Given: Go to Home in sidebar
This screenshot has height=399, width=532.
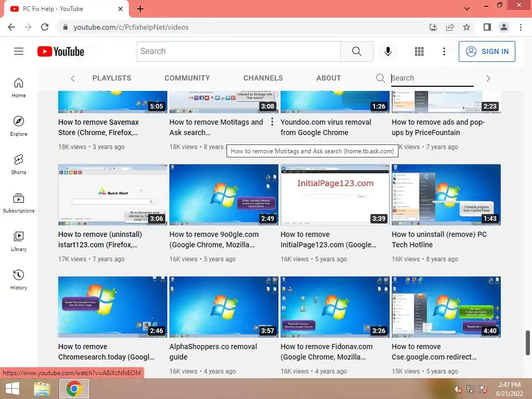Looking at the screenshot, I should click(x=19, y=88).
